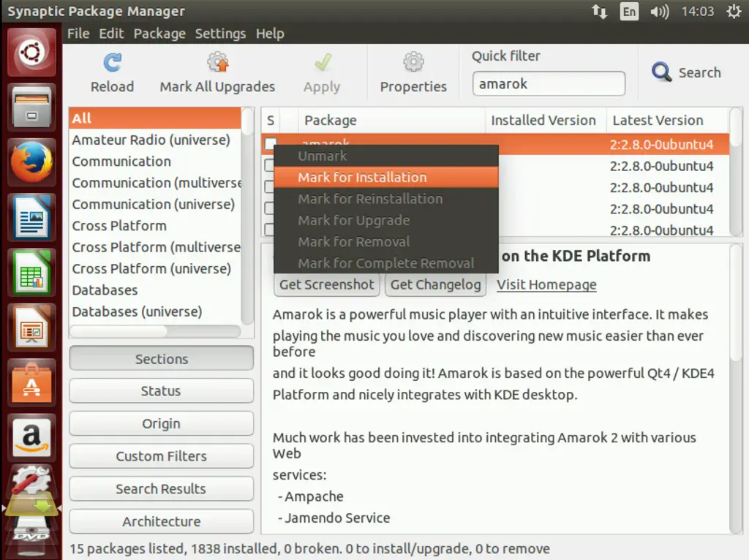
Task: Open the Edit menu
Action: pos(111,34)
